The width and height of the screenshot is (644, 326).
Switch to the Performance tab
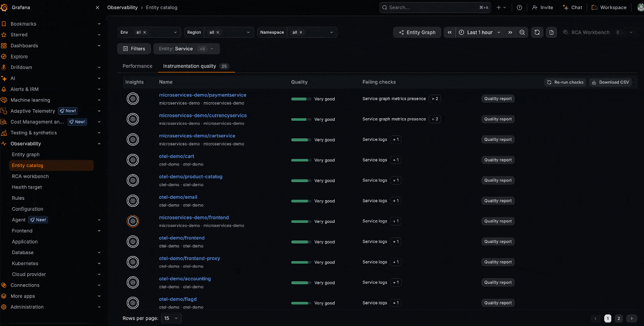tap(137, 66)
